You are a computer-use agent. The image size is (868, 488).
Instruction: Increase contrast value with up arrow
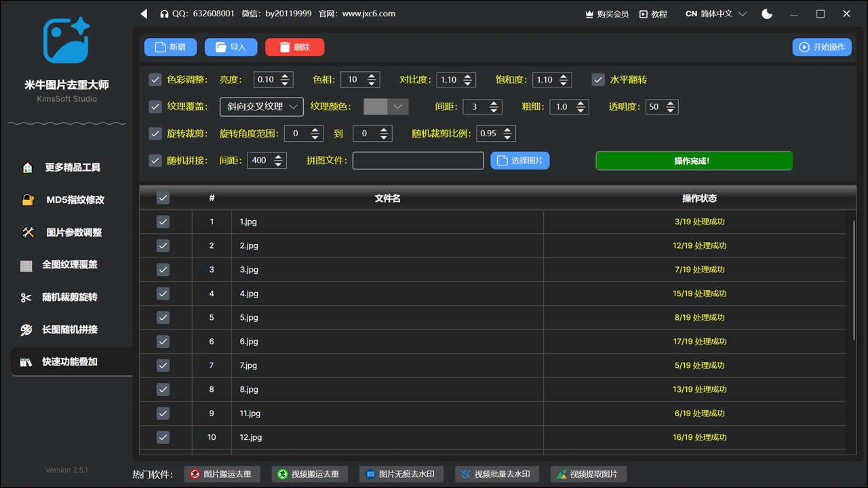coord(468,76)
